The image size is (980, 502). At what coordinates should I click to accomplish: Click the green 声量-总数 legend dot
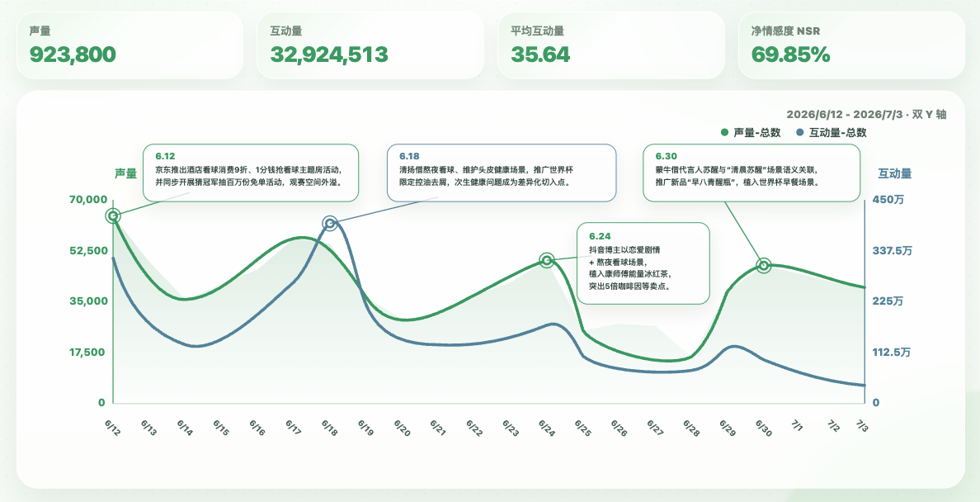tap(724, 133)
